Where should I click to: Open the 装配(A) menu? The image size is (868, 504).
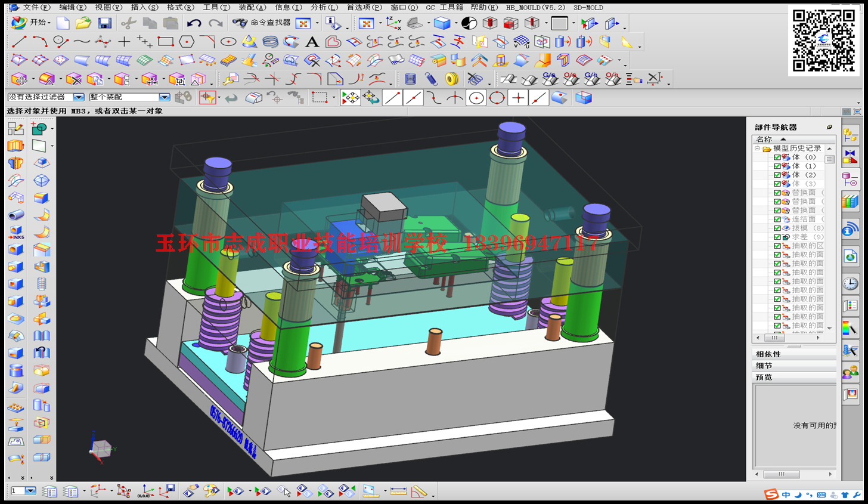click(253, 8)
